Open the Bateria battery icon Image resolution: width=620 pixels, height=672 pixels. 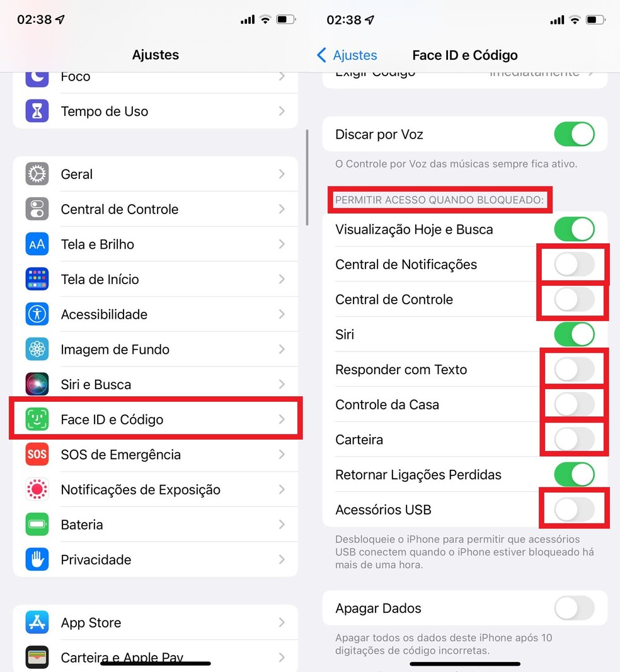tap(37, 525)
